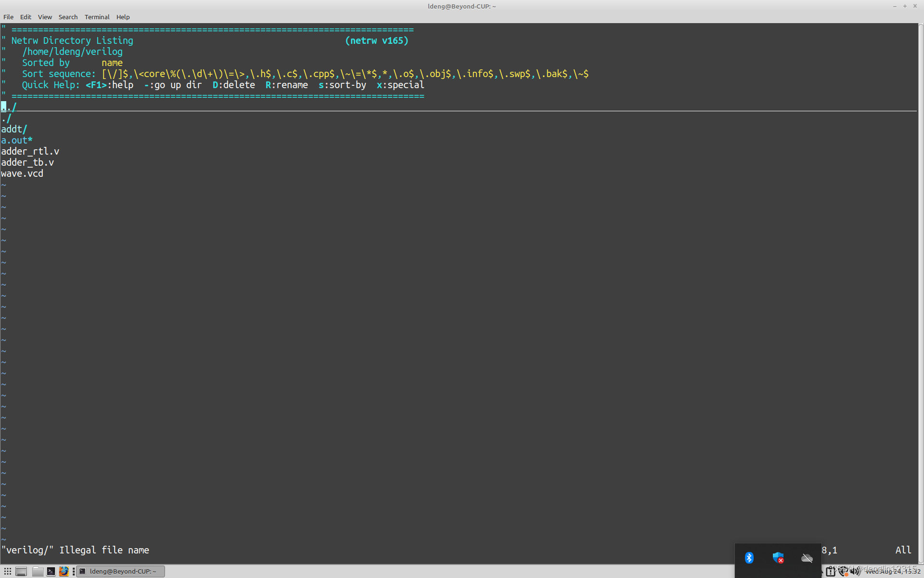Open the file manager folder launcher
Screen dimensions: 924x578
tap(38, 571)
